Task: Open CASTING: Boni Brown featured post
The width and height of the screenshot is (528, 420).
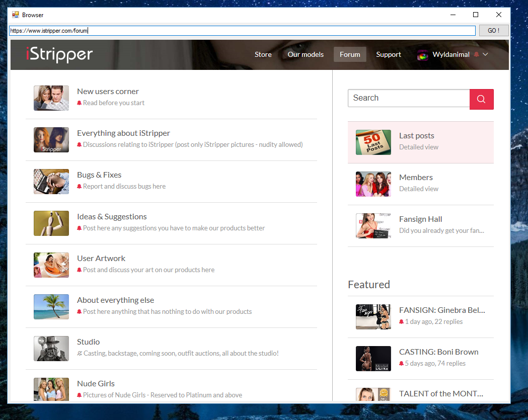Action: pos(439,352)
